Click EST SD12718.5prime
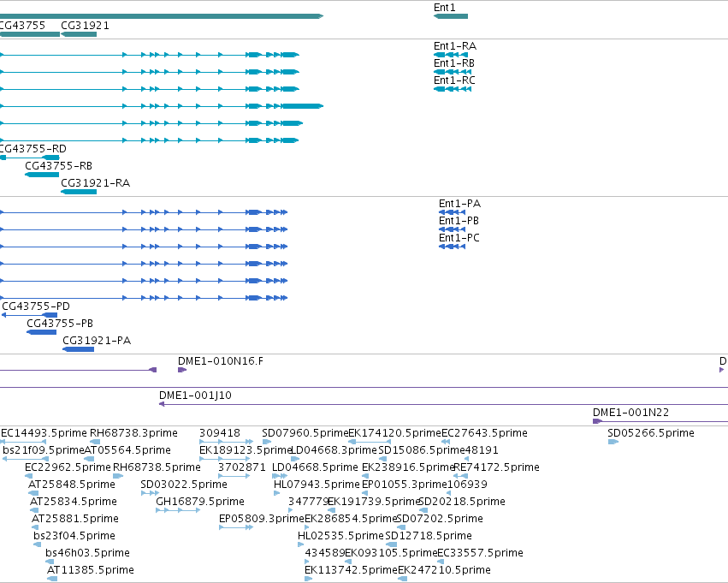The image size is (728, 583). pos(429,536)
